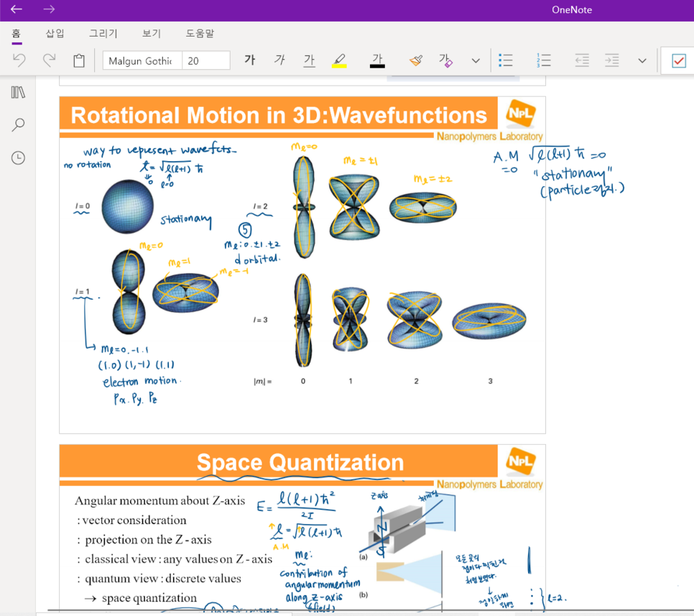Insert a bulleted list

[x=506, y=60]
